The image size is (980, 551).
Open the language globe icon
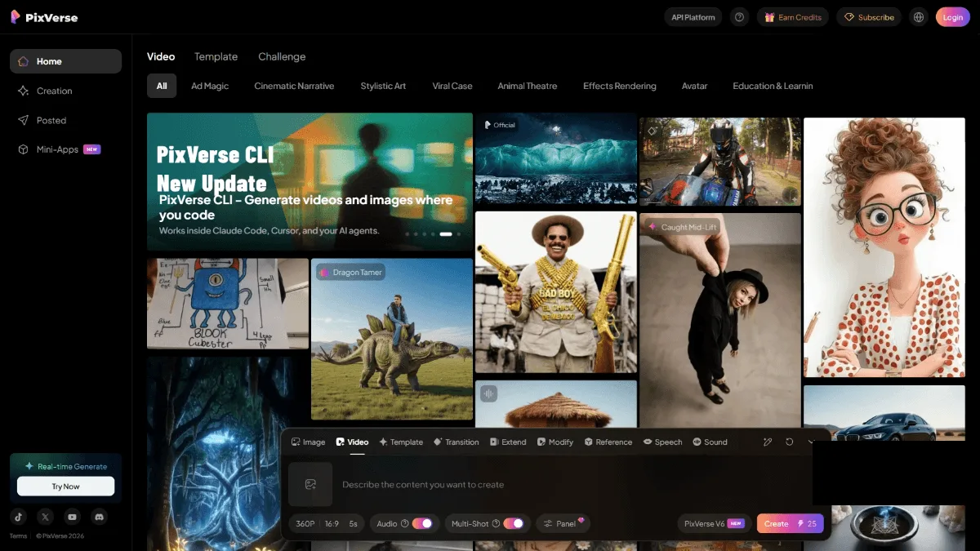(x=919, y=17)
